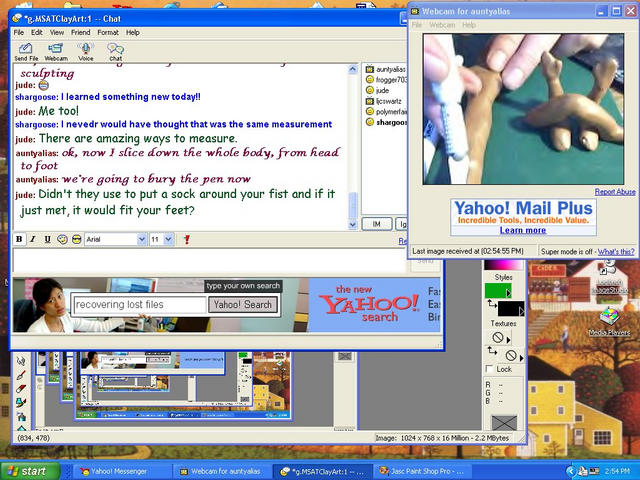Open the font size 11 dropdown

pyautogui.click(x=169, y=240)
